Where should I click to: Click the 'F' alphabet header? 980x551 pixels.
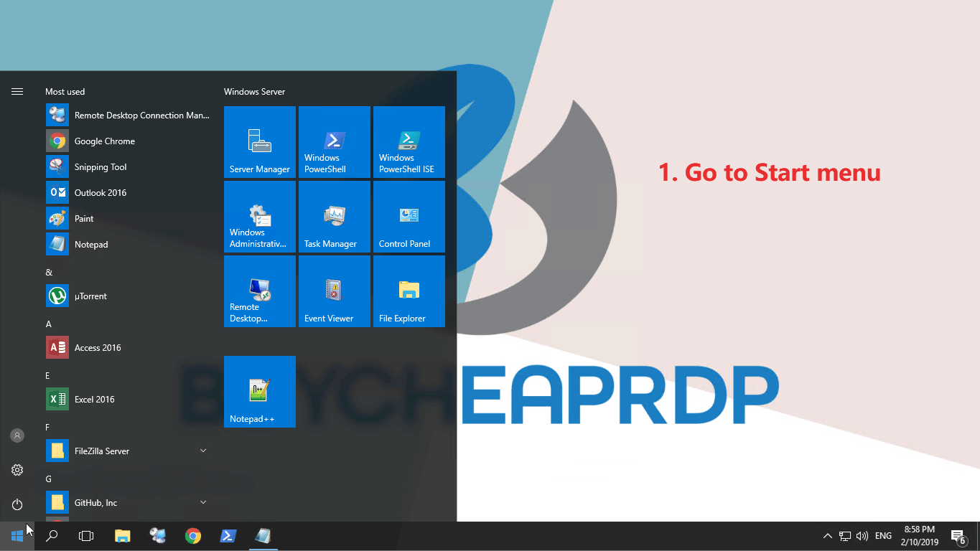[x=47, y=428]
